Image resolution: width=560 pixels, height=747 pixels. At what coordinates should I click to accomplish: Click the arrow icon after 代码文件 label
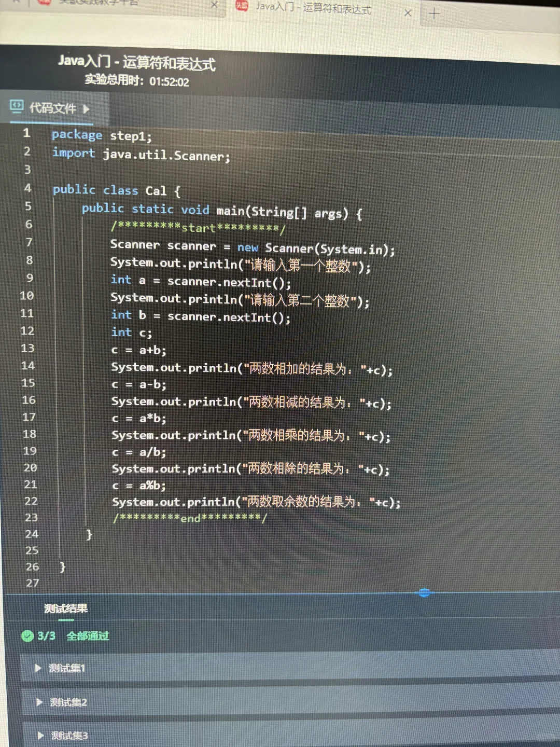(86, 109)
